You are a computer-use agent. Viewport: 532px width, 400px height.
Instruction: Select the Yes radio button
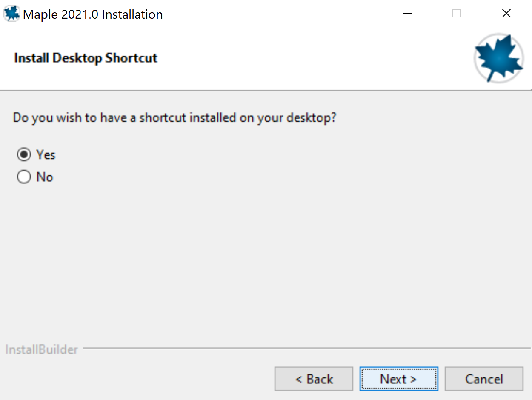[24, 154]
